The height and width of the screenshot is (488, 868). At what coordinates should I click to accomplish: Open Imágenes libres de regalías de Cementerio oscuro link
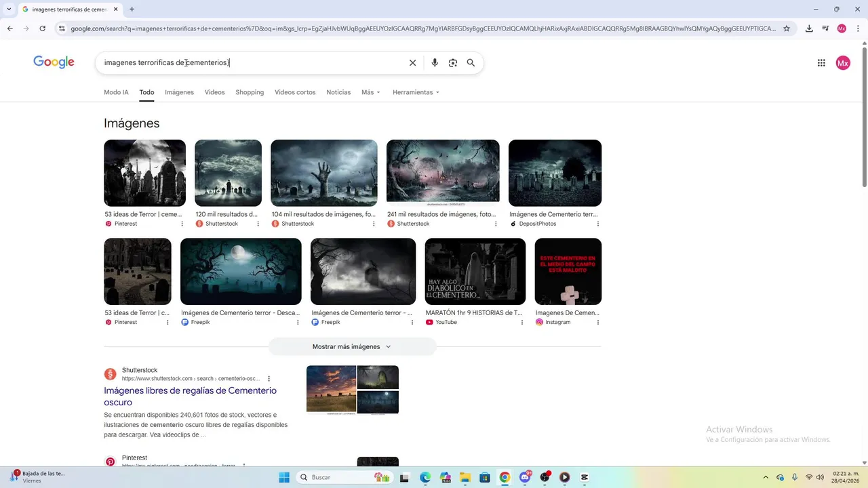click(190, 396)
